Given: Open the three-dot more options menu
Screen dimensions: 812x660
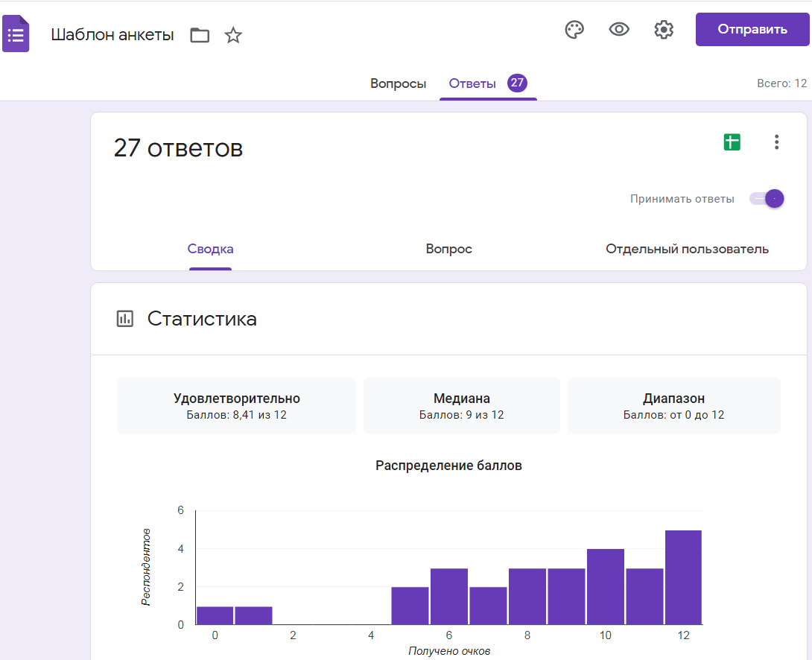Looking at the screenshot, I should click(x=776, y=142).
